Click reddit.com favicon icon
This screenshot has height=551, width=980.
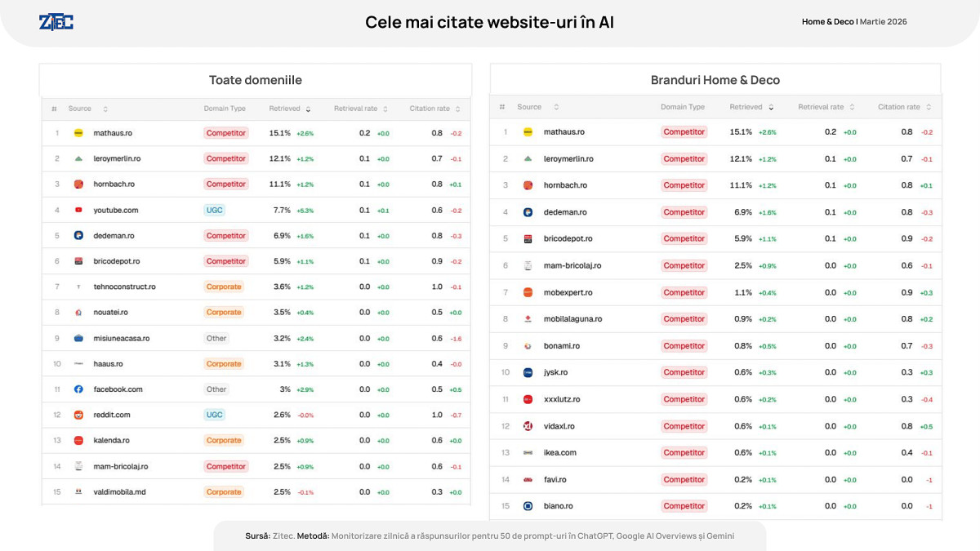tap(78, 415)
